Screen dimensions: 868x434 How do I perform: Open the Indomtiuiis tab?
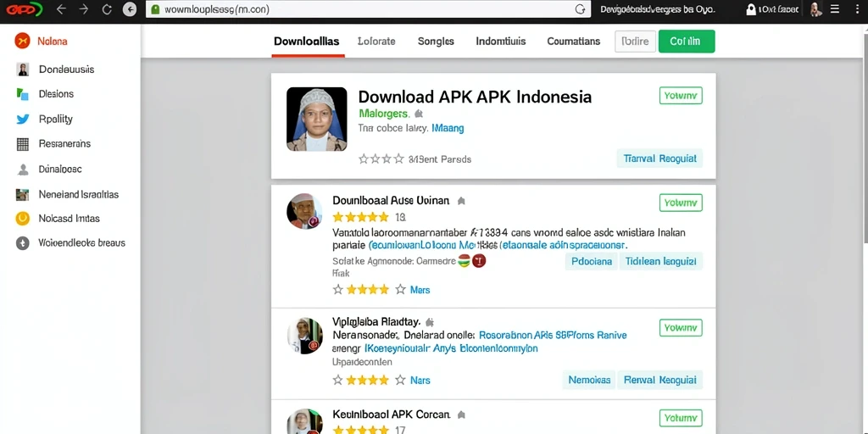pos(501,41)
